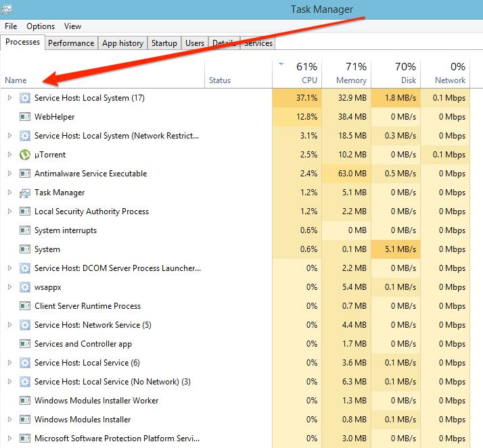Click the Windows Modules Installer Worker icon
This screenshot has height=448, width=483.
(x=25, y=401)
